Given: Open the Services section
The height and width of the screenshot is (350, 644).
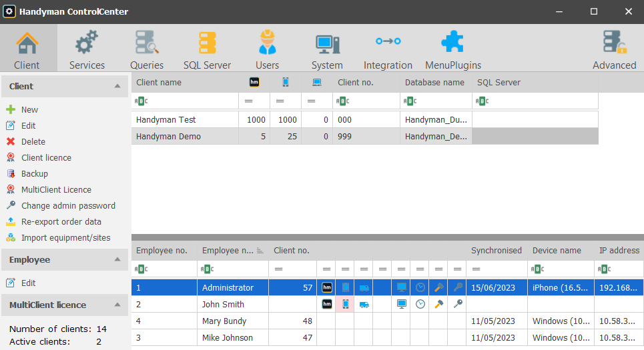Looking at the screenshot, I should [x=87, y=48].
